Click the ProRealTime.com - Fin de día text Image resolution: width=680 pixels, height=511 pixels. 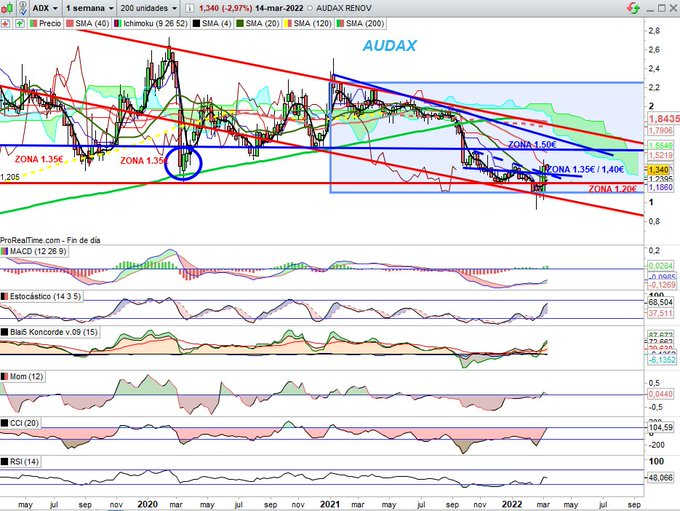[50, 240]
